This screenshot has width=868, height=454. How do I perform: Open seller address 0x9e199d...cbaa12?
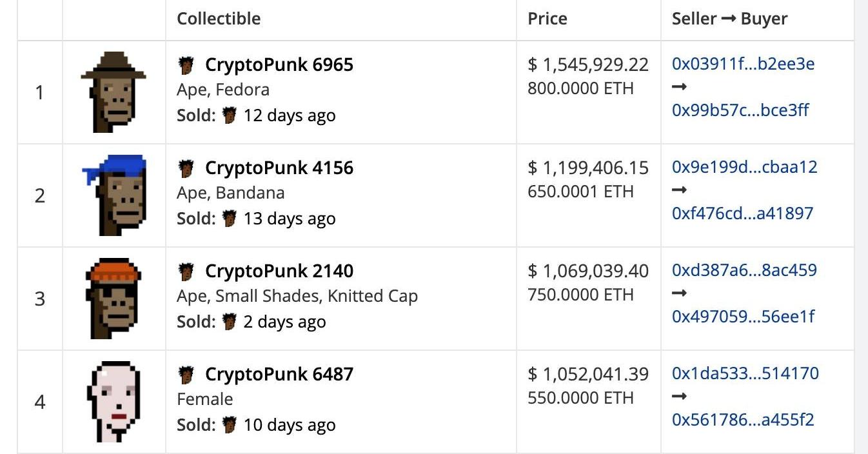click(744, 167)
